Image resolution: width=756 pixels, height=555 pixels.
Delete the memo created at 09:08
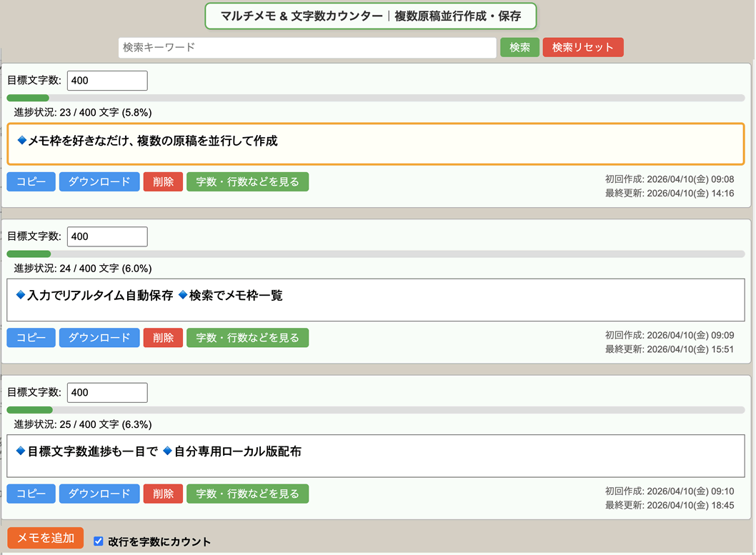[163, 181]
